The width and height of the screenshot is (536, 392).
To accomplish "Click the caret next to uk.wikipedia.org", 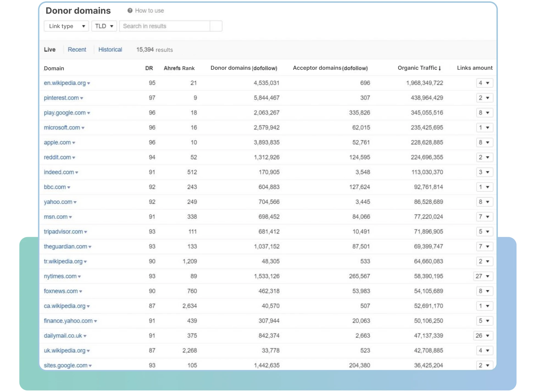I will coord(88,351).
